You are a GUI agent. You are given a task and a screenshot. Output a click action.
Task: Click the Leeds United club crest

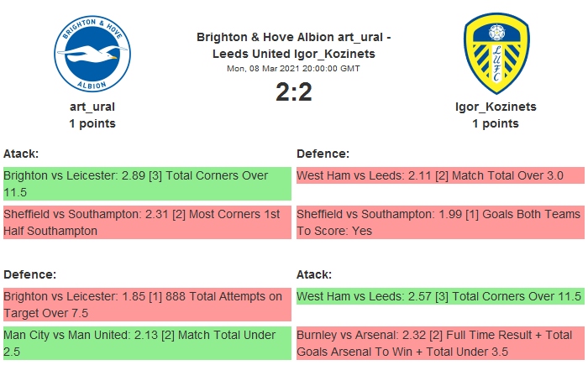click(496, 54)
